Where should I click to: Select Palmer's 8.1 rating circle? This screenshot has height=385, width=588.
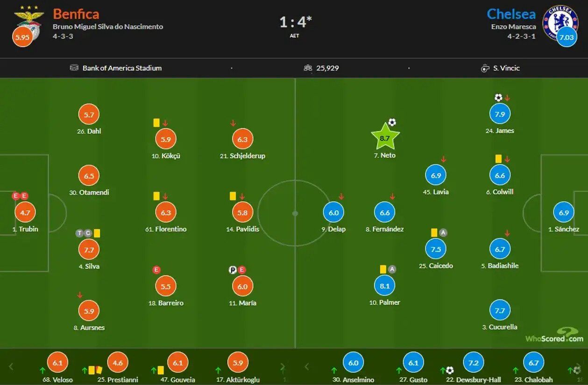384,286
